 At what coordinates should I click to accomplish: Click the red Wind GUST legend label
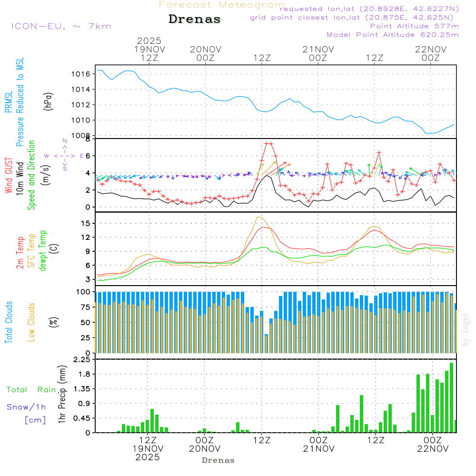click(x=9, y=175)
